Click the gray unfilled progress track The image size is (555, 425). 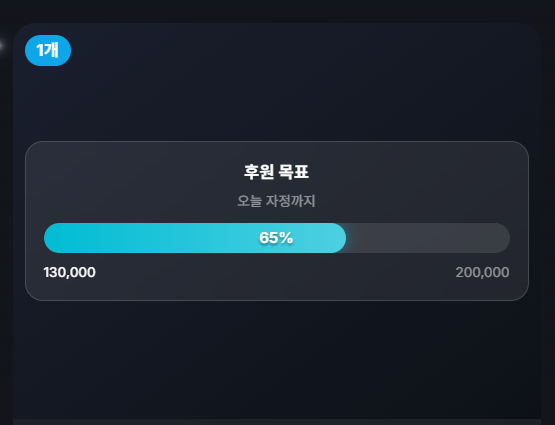coord(428,238)
